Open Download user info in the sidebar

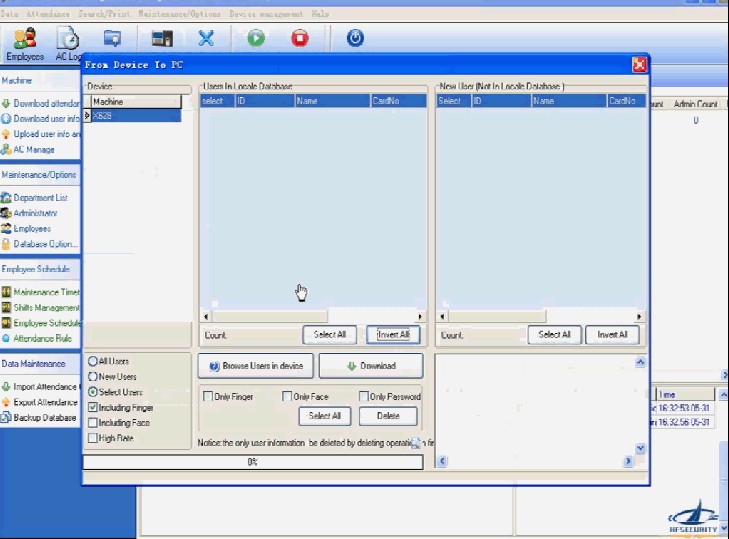[x=41, y=119]
